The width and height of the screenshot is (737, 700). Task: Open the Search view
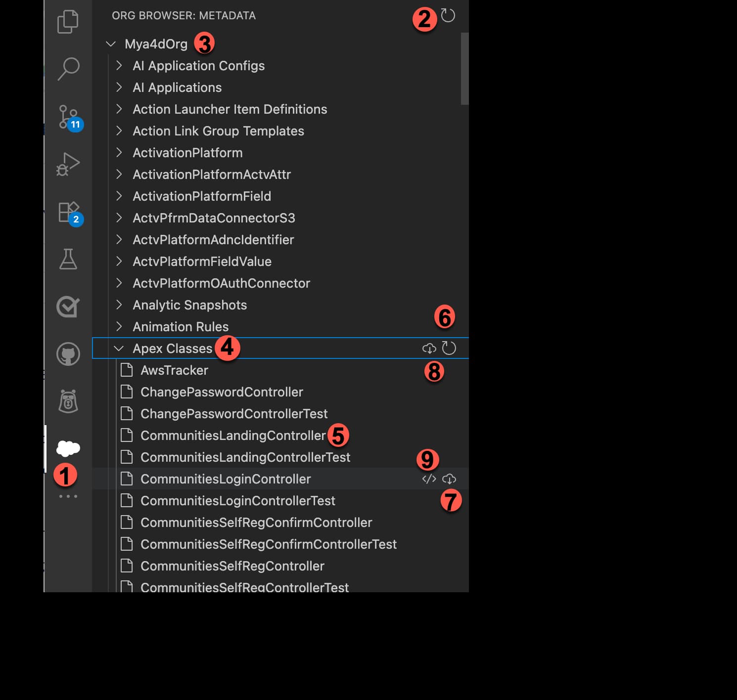coord(68,69)
